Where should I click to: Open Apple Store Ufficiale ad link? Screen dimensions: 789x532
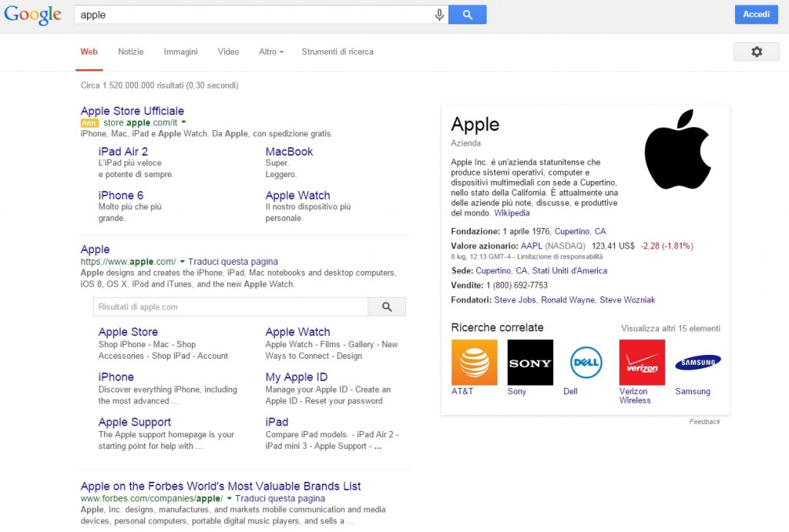click(x=133, y=111)
